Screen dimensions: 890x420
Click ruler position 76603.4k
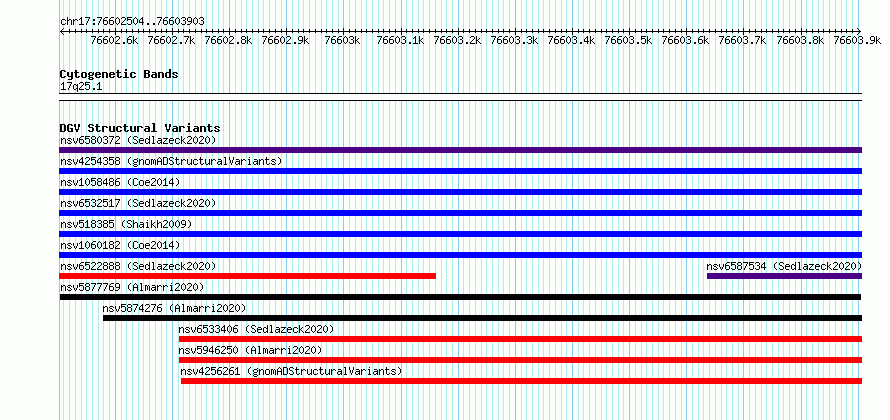pos(571,40)
